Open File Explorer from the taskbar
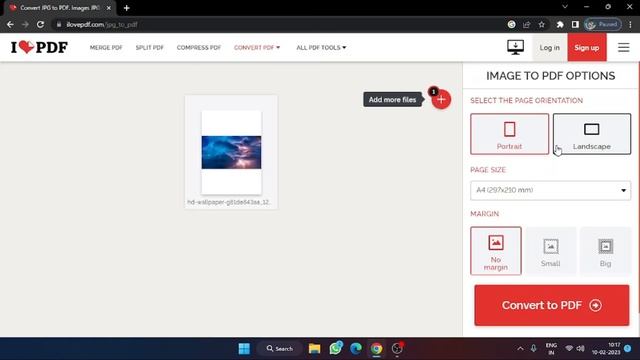 point(314,349)
